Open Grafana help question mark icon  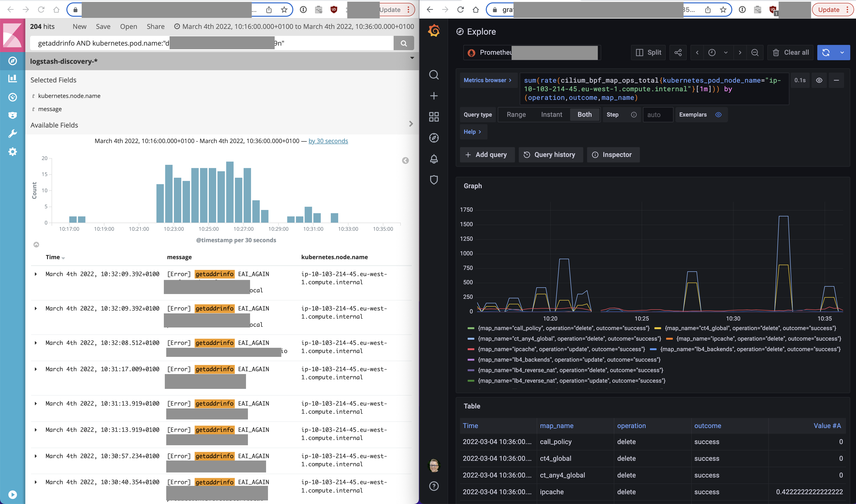(x=434, y=486)
